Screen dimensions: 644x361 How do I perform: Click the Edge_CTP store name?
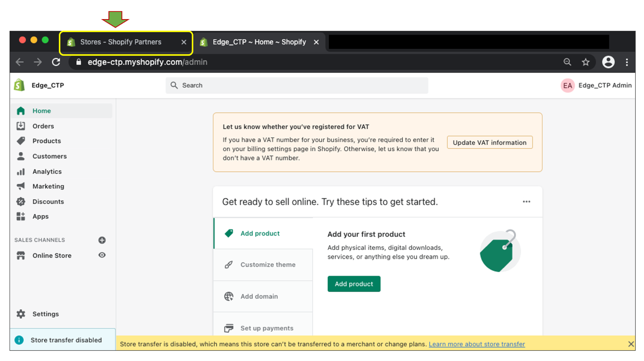48,85
